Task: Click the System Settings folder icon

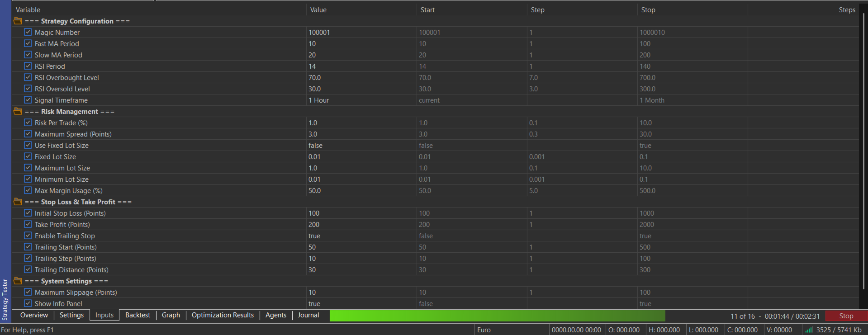Action: click(x=18, y=281)
